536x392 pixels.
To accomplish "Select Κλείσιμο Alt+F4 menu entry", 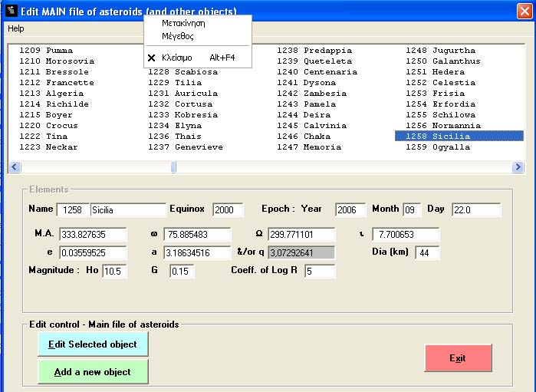I will click(x=198, y=58).
